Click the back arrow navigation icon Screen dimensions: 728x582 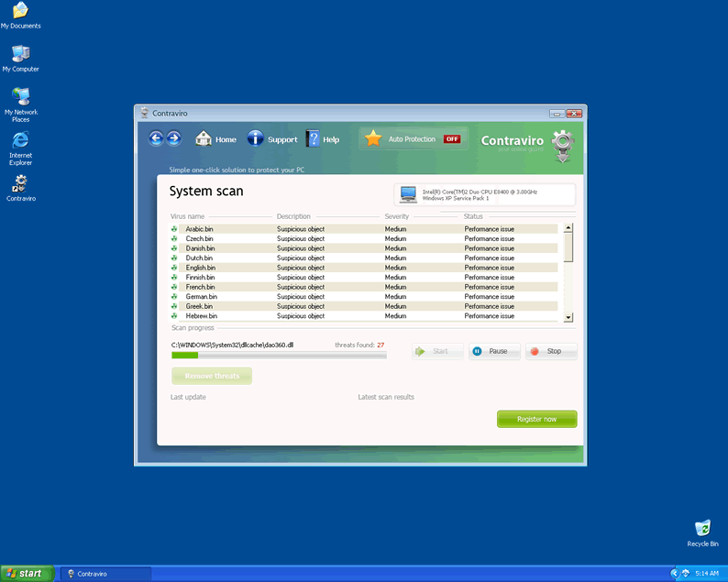156,138
